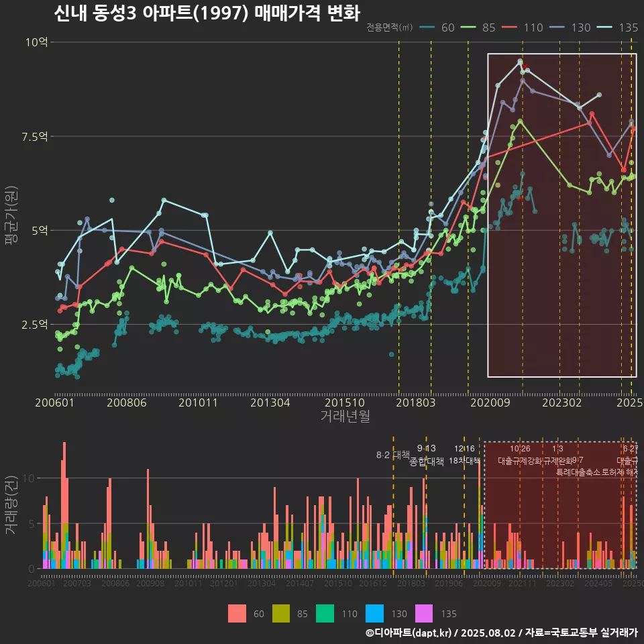Click the chart title 신내 동성3 아파트(1997) 매매가격 변화
The image size is (644, 644).
pos(207,13)
